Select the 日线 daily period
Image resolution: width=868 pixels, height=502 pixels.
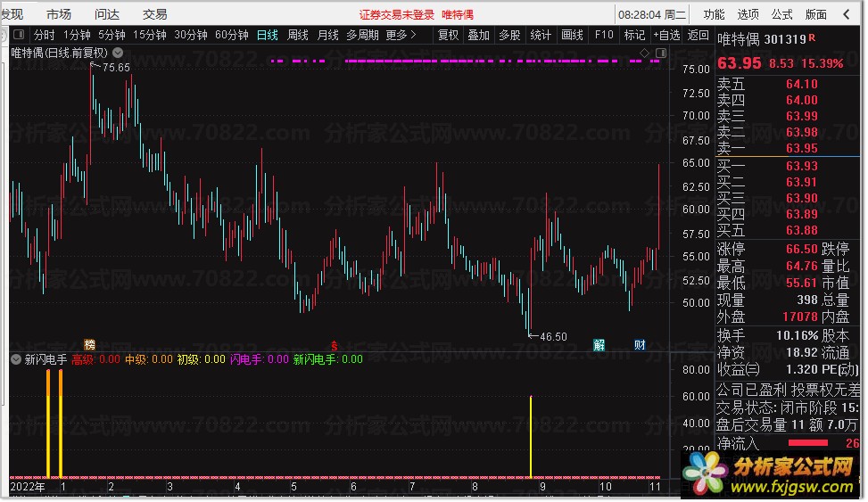(x=268, y=36)
